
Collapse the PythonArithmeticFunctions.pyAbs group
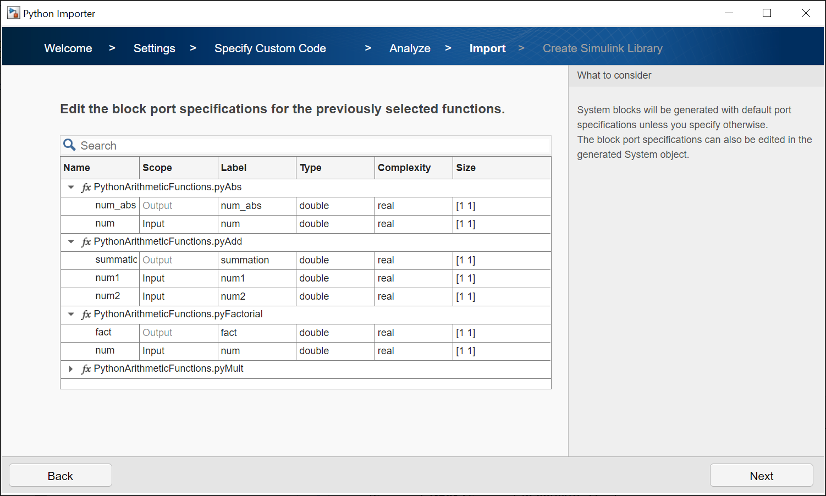pos(71,187)
